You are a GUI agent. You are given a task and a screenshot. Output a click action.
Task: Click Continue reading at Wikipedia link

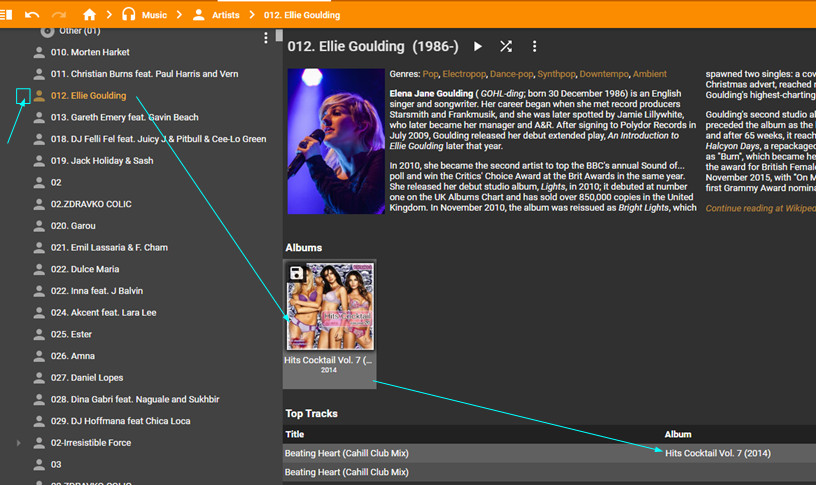(x=760, y=208)
